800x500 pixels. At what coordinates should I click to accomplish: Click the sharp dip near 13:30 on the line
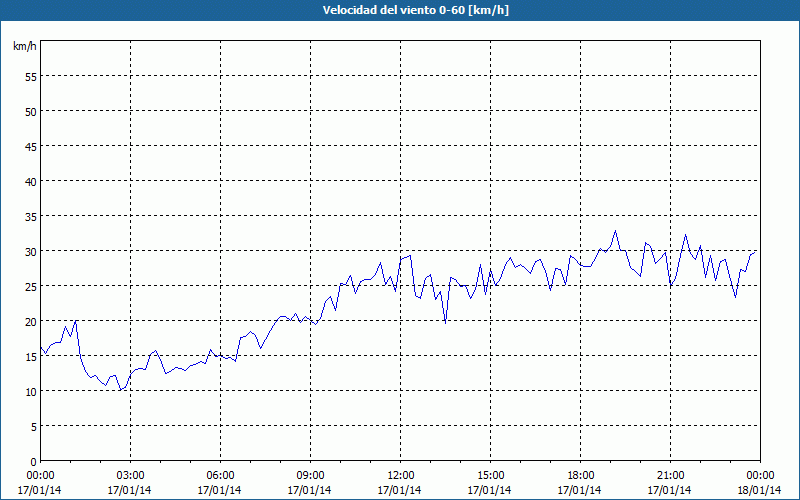point(445,323)
